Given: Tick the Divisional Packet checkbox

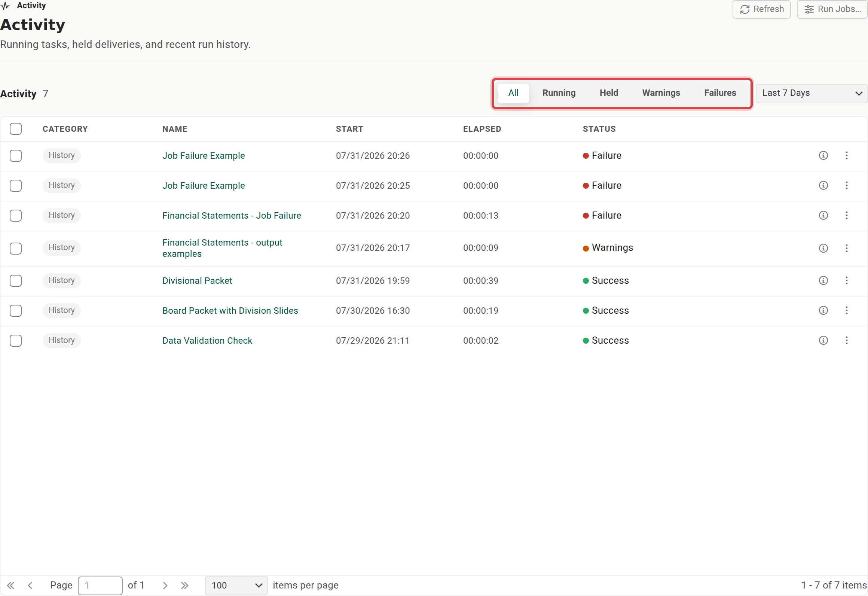Looking at the screenshot, I should click(16, 281).
